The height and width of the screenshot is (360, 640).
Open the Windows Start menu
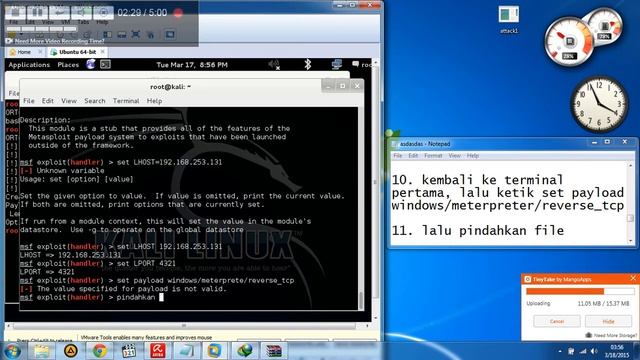coord(12,351)
